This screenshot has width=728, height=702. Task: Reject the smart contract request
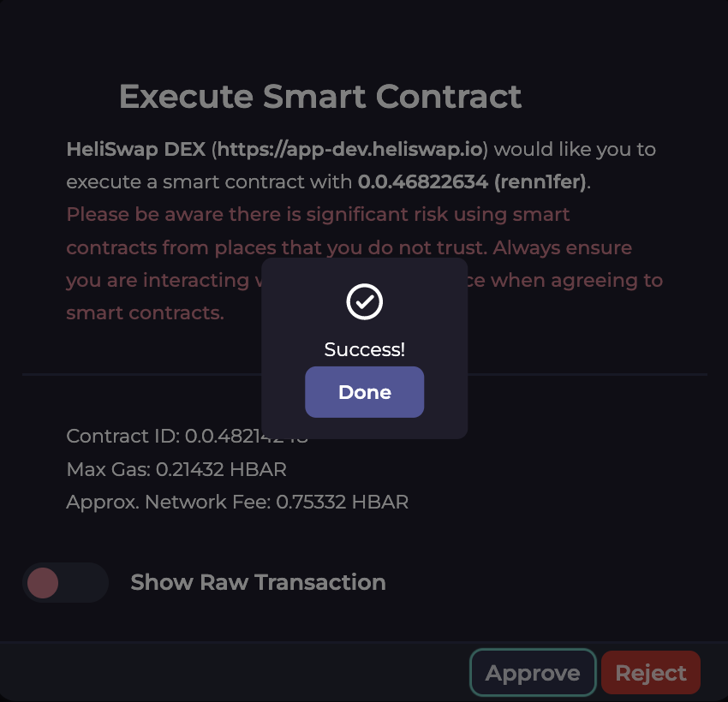(651, 673)
